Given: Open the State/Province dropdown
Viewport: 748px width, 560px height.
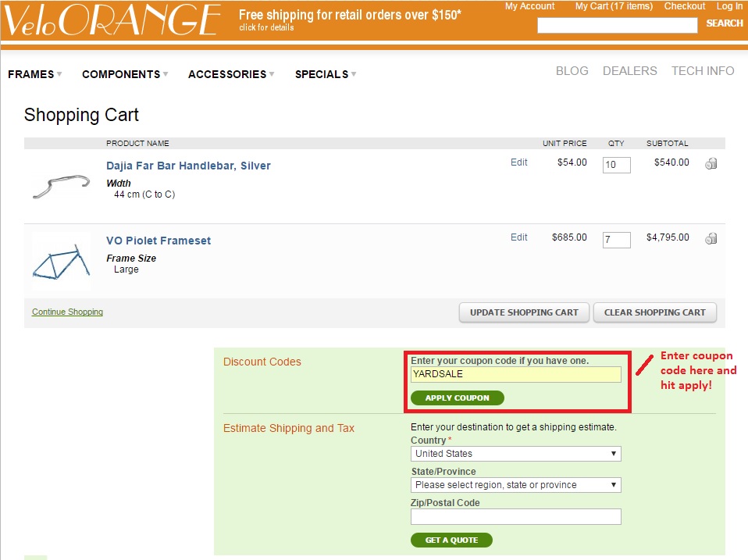Looking at the screenshot, I should pyautogui.click(x=515, y=485).
